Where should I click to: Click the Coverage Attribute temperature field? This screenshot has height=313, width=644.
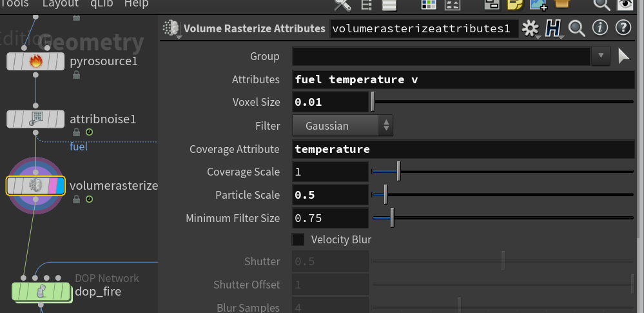464,149
